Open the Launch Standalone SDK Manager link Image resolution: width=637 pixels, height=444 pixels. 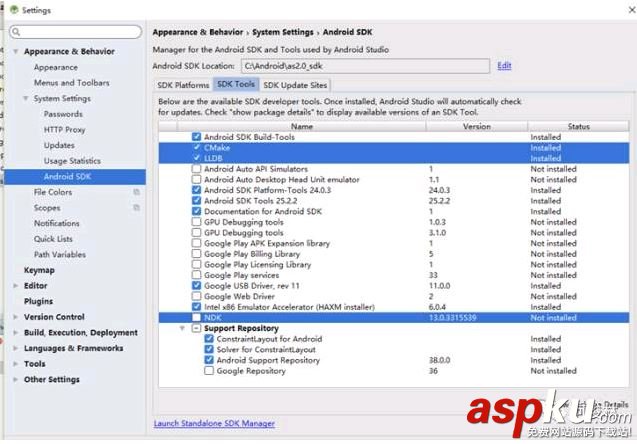214,423
